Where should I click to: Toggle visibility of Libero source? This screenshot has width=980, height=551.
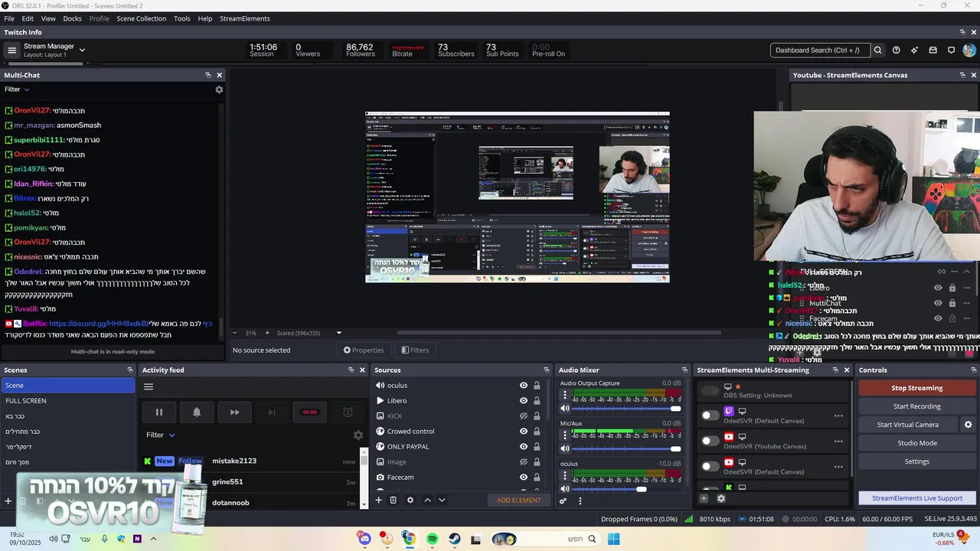pos(524,401)
